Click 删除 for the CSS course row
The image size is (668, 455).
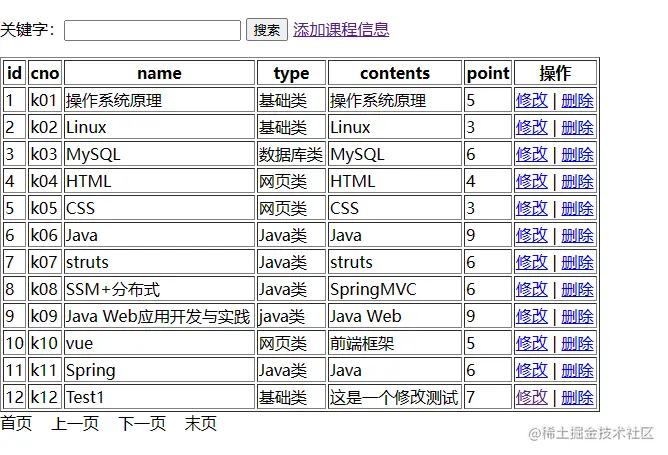tap(577, 208)
